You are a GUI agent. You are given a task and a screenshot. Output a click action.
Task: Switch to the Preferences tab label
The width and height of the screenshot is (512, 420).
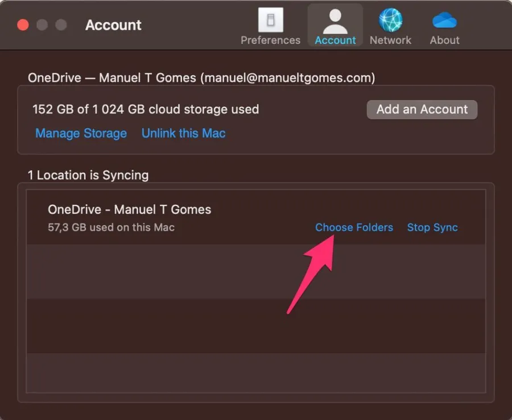pos(270,40)
